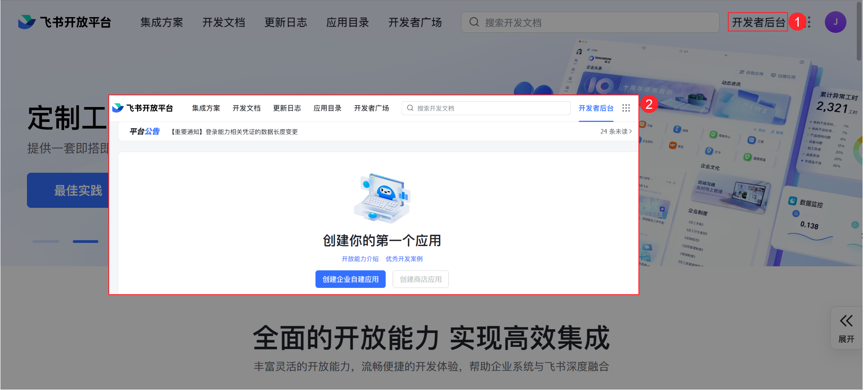Select the 开发者后台 tab in the inset screenshot
The height and width of the screenshot is (390, 868).
click(x=596, y=108)
